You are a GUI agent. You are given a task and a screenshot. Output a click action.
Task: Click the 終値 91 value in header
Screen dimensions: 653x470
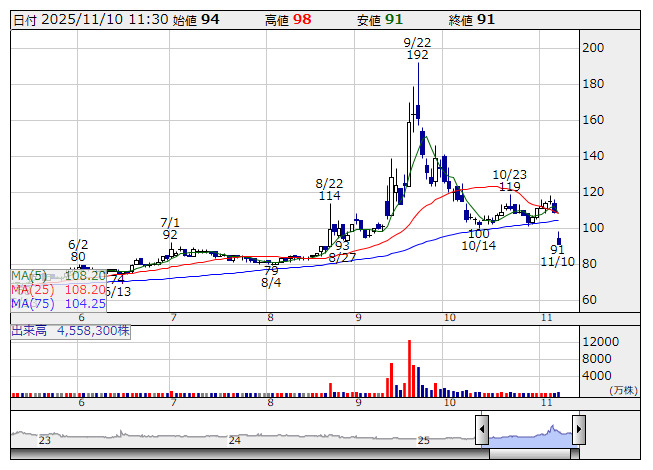click(485, 19)
